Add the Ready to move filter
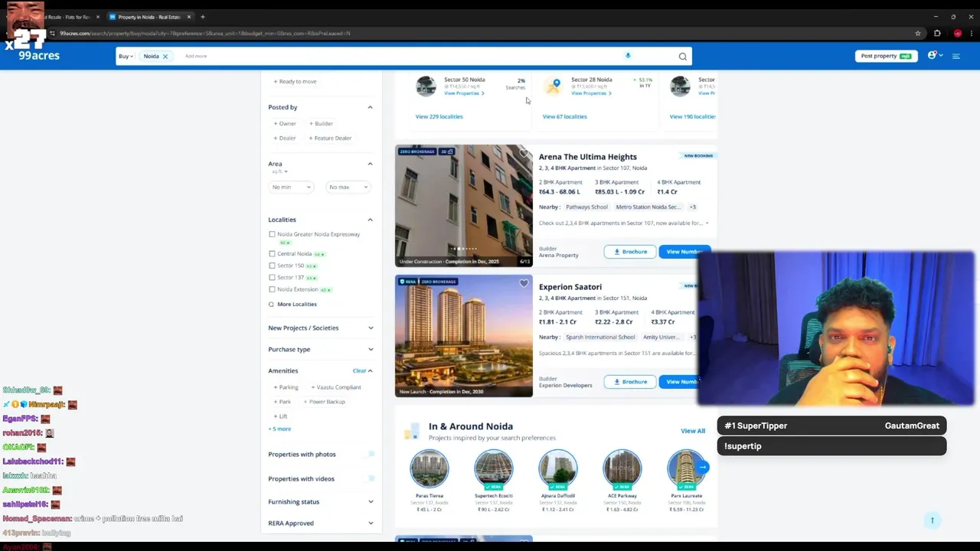The image size is (980, 551). (295, 82)
